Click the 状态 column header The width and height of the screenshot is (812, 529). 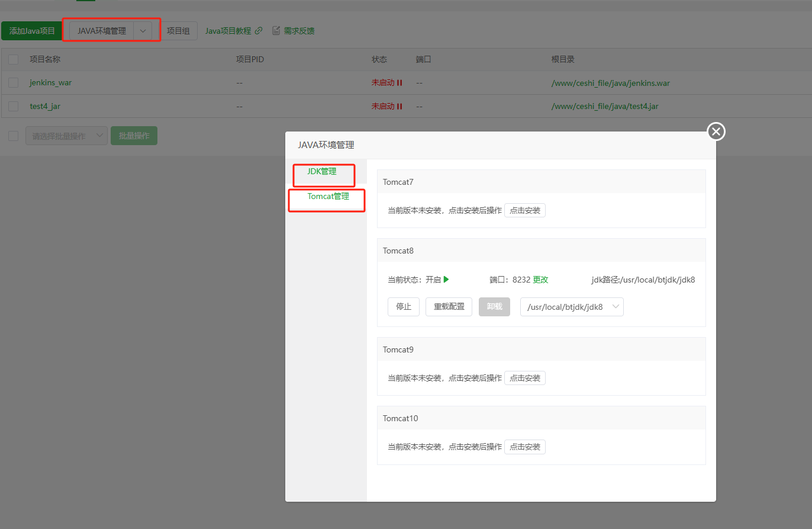[379, 60]
